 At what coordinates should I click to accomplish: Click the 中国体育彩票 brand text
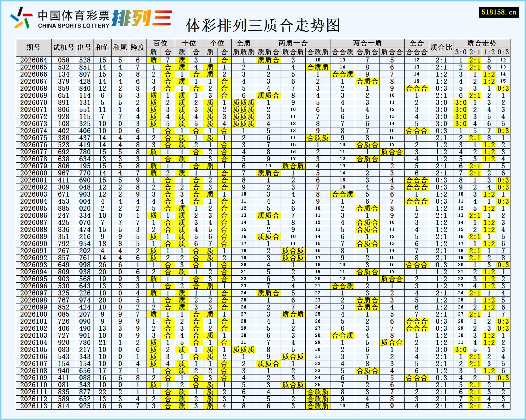tap(73, 15)
